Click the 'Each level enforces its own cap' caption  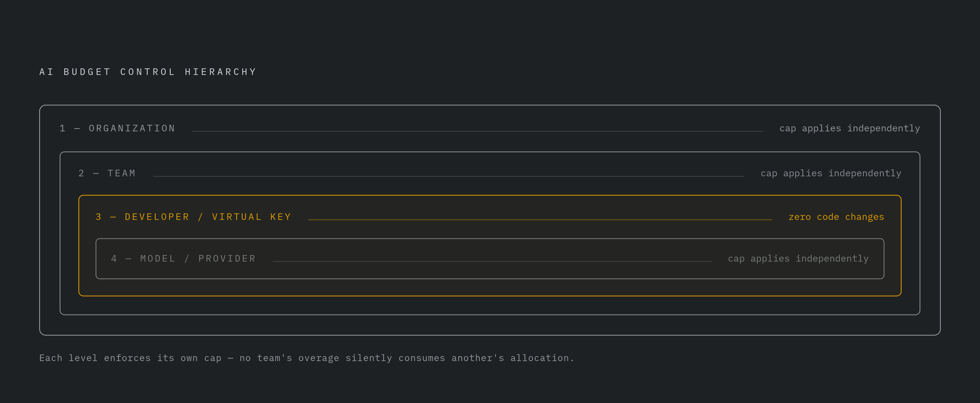point(307,358)
